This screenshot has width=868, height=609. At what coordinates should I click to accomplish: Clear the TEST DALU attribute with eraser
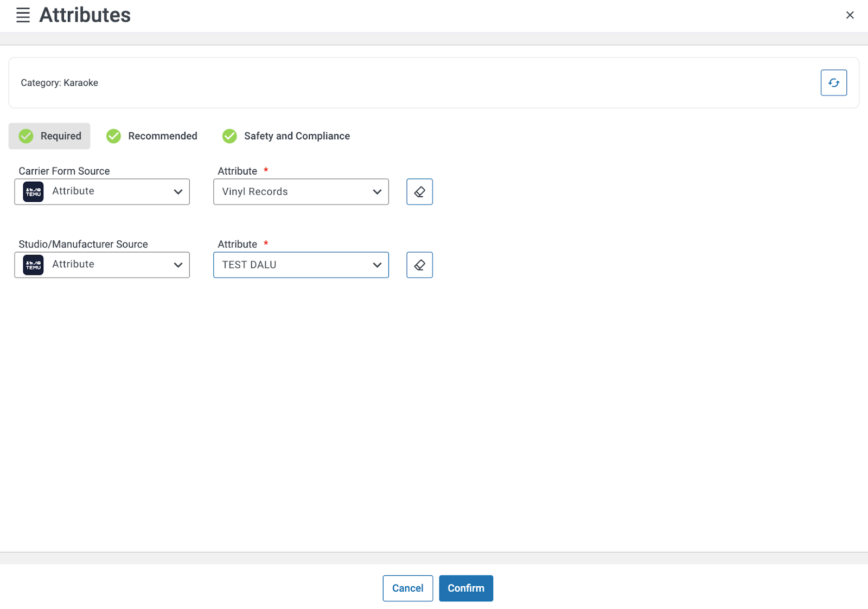420,265
